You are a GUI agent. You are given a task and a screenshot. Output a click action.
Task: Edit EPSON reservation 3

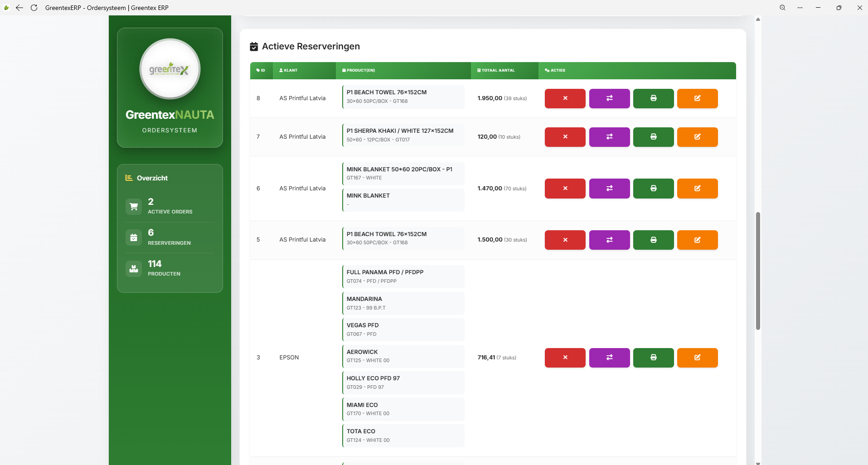tap(697, 358)
